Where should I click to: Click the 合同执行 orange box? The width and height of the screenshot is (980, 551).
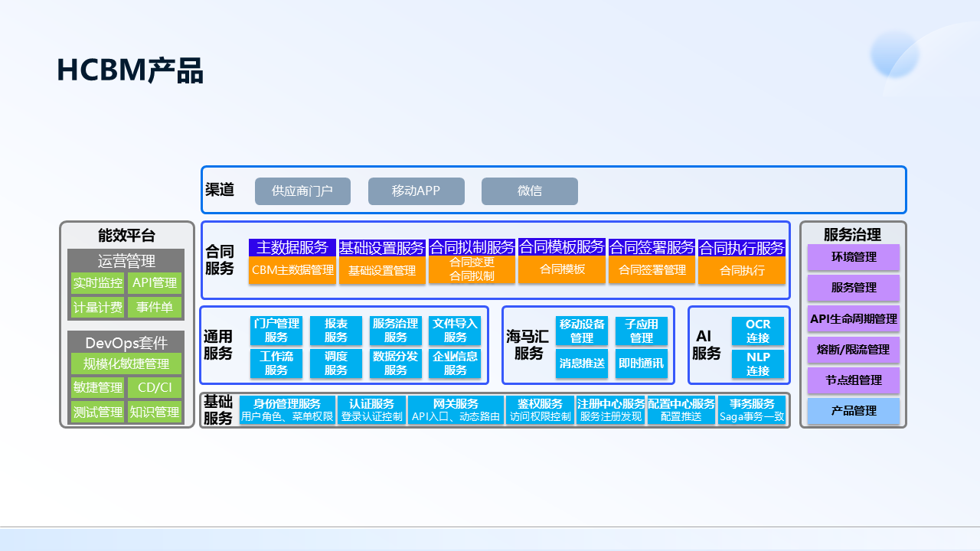742,270
